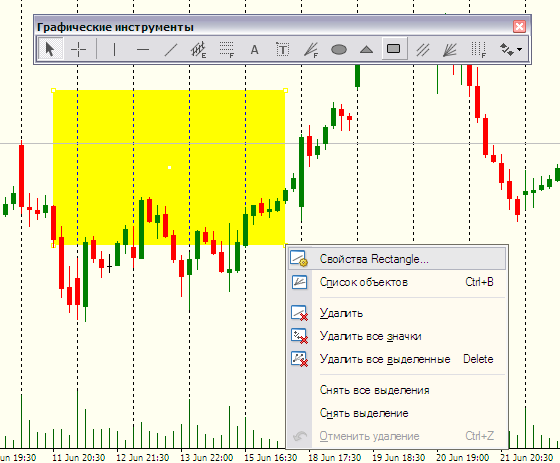This screenshot has height=463, width=560.
Task: Toggle the rectangle shape tool
Action: pyautogui.click(x=394, y=48)
